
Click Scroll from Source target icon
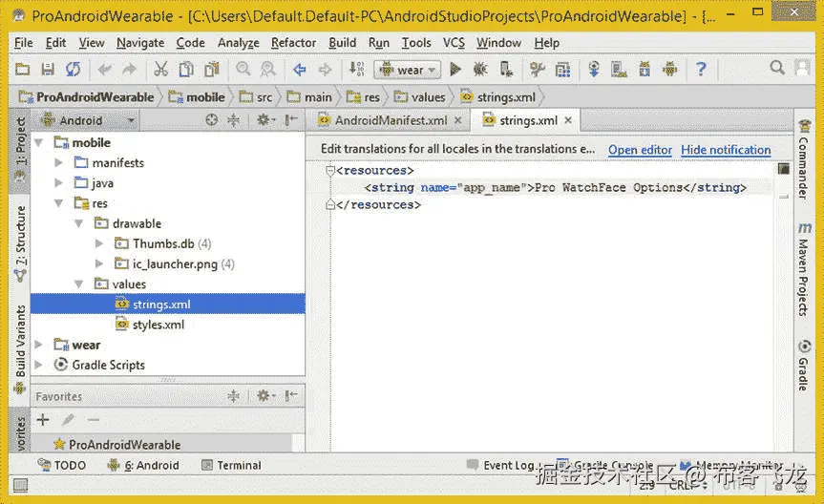(x=211, y=120)
